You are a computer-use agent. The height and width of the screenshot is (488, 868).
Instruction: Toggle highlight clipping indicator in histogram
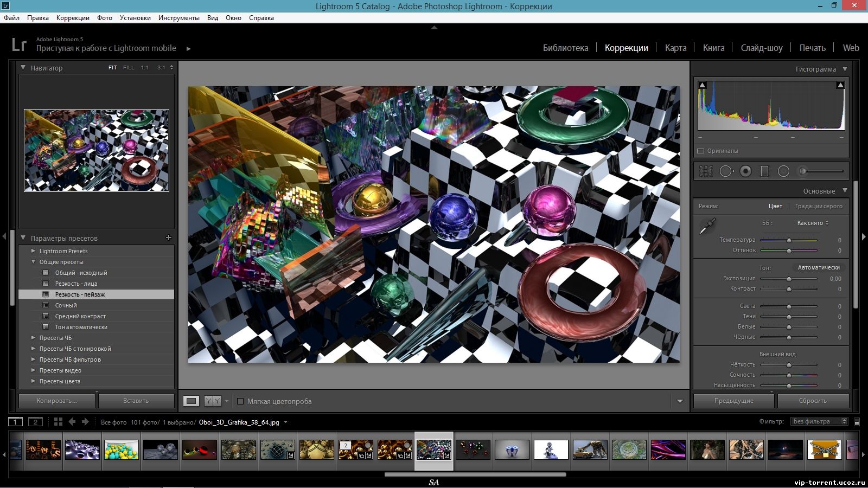pyautogui.click(x=840, y=85)
